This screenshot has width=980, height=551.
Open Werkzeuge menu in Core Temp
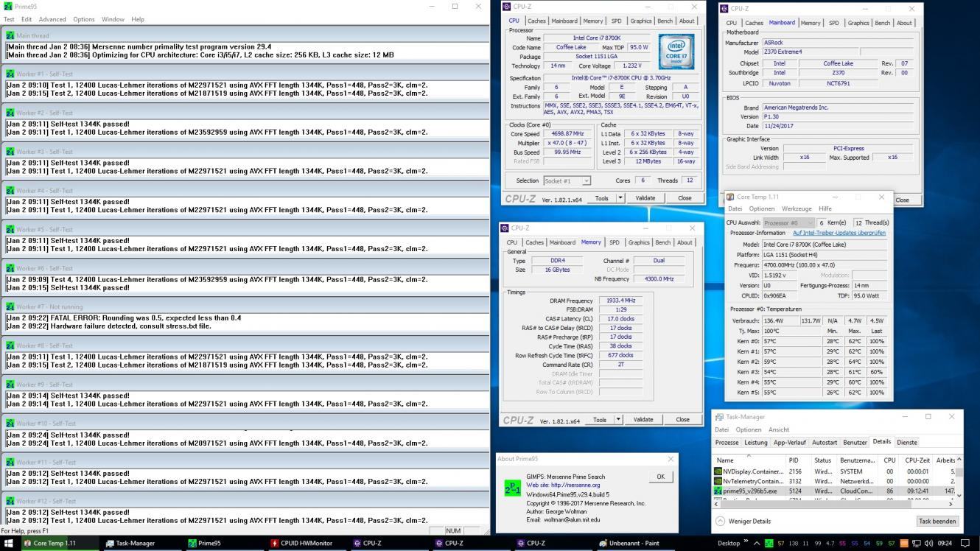[797, 208]
